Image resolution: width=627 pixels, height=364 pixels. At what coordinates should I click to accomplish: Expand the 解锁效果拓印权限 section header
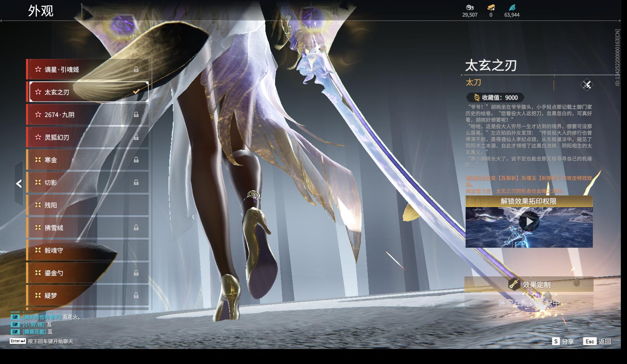[529, 201]
